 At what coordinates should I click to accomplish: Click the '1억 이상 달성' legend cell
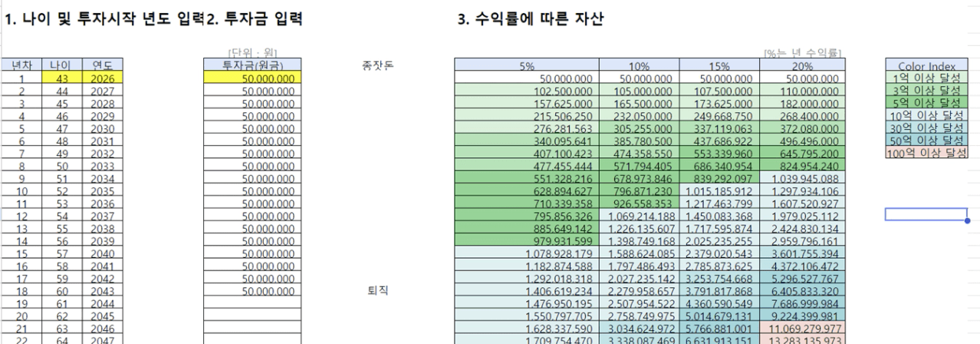click(926, 78)
